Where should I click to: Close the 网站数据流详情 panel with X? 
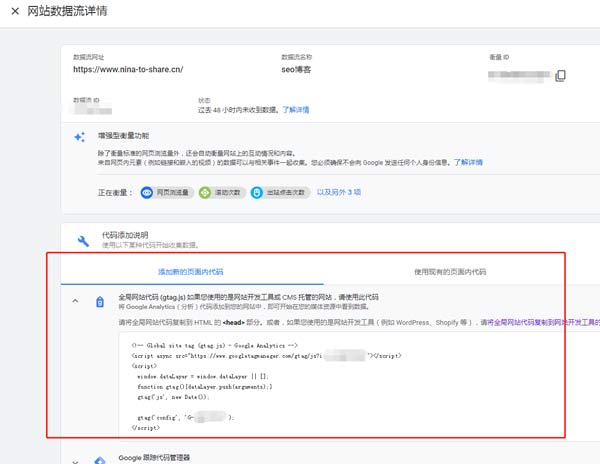click(15, 11)
